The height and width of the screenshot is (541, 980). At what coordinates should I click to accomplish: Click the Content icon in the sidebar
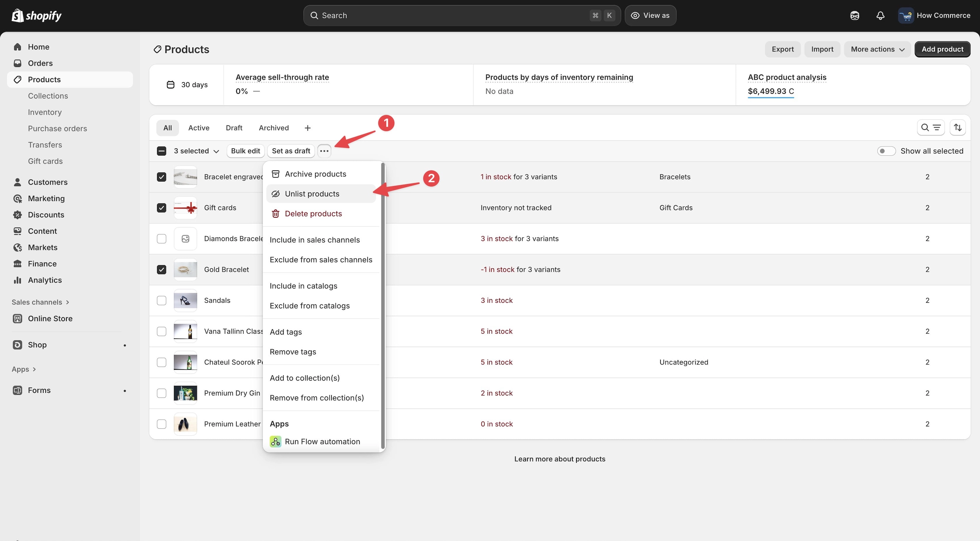[17, 231]
